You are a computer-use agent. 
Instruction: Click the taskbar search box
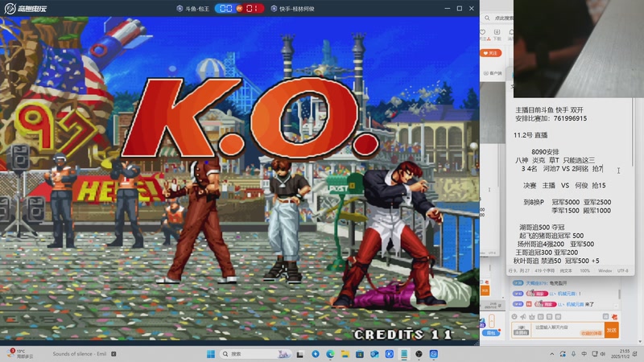tap(254, 354)
